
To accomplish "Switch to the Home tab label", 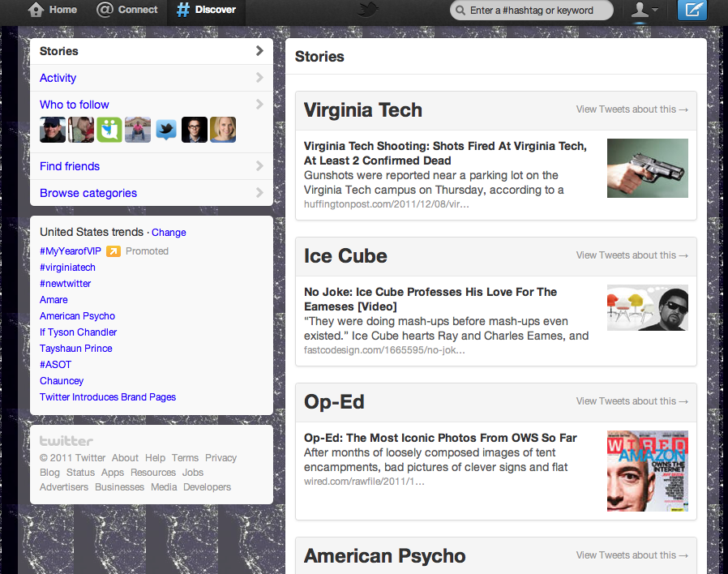I will point(63,9).
